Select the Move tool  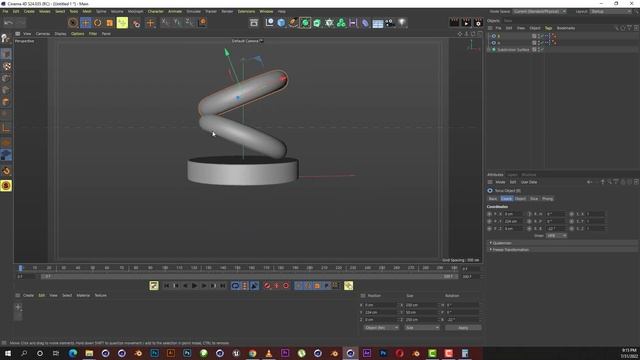[x=85, y=23]
